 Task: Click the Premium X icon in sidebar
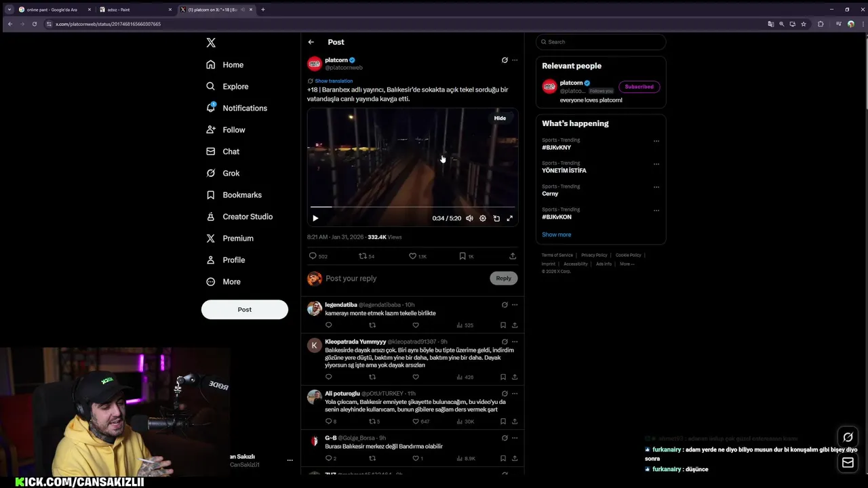(210, 239)
